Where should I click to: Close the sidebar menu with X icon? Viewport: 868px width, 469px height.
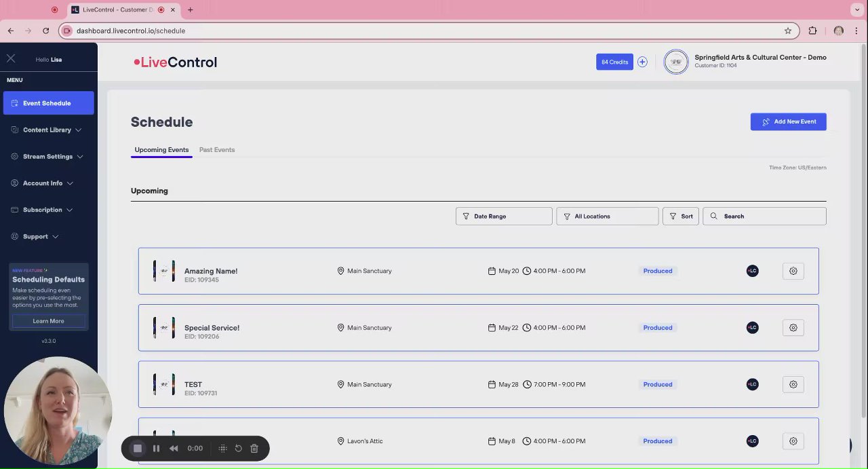(x=11, y=58)
